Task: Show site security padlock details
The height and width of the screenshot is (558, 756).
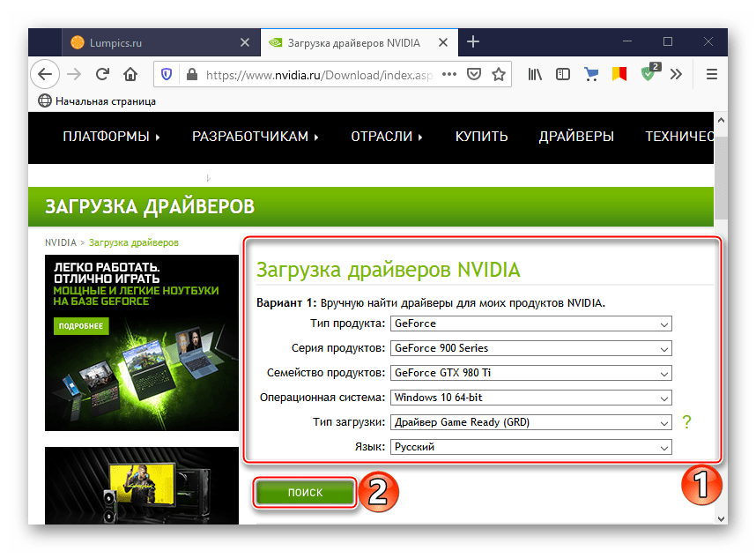Action: [x=192, y=74]
